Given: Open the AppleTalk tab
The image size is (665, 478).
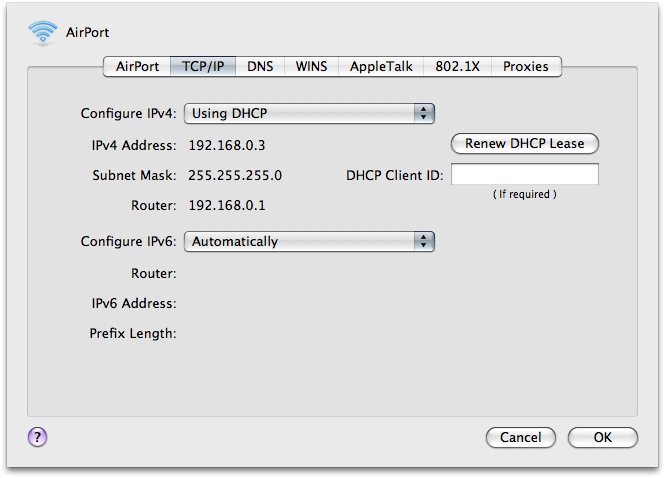Looking at the screenshot, I should click(x=381, y=67).
